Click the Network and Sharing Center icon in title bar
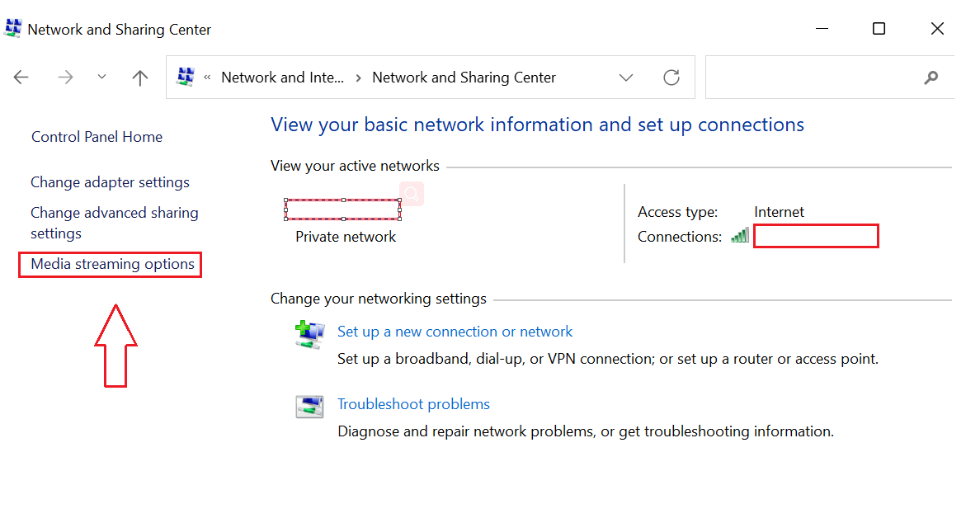980x518 pixels. click(12, 27)
